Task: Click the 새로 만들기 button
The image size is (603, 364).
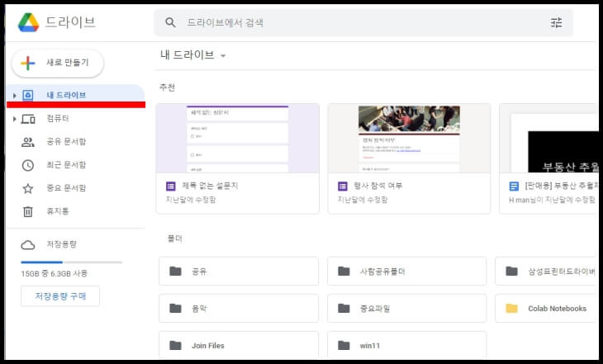Action: coord(58,63)
